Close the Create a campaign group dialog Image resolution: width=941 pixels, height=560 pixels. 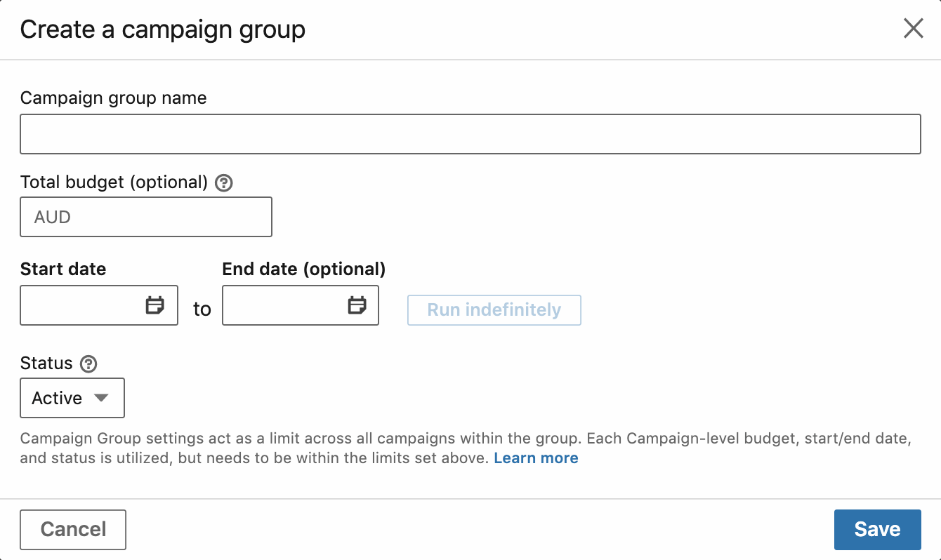[x=913, y=29]
